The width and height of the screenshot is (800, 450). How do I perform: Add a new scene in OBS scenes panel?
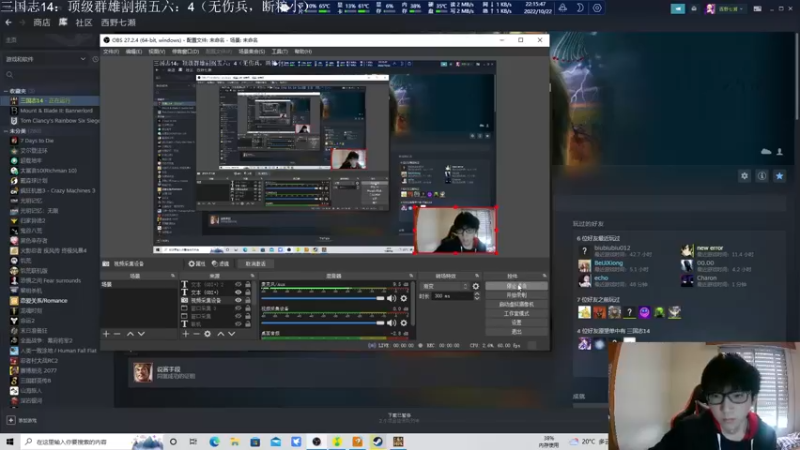coord(106,334)
